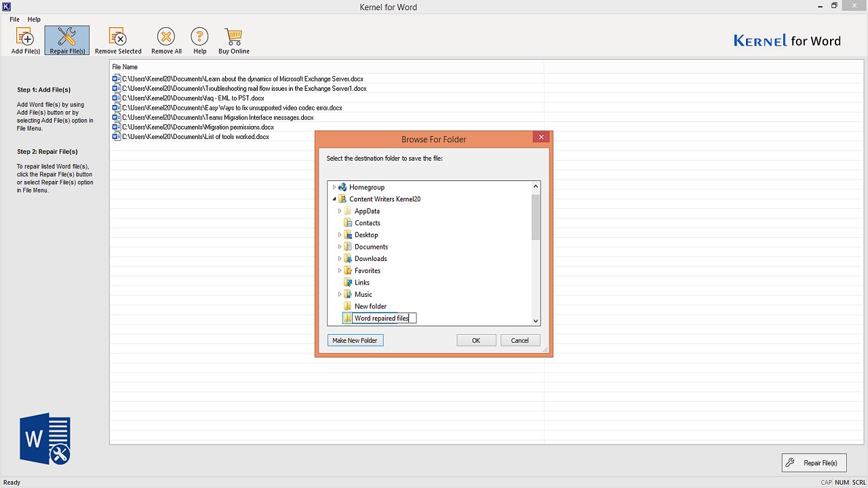Confirm folder selection with OK
Viewport: 868px width, 488px height.
[x=476, y=340]
